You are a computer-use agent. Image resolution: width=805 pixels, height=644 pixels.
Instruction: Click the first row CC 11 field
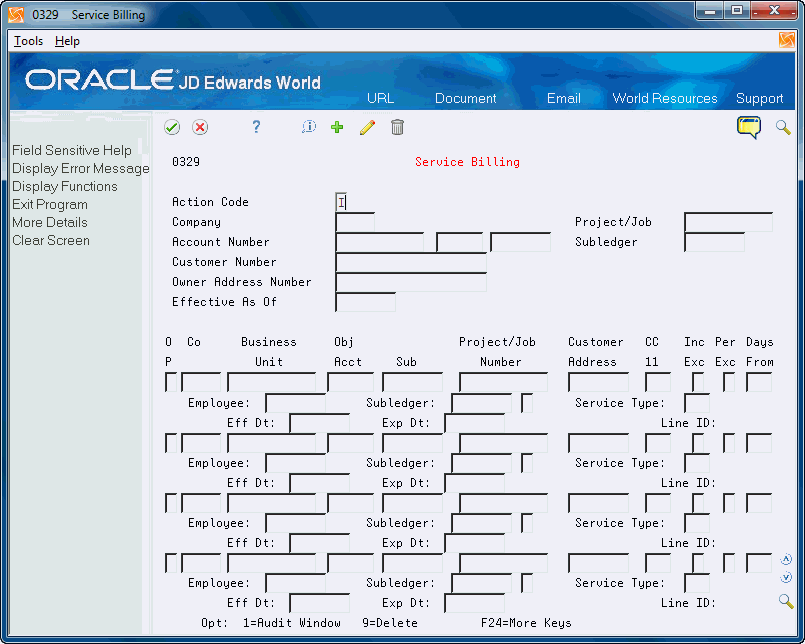658,382
